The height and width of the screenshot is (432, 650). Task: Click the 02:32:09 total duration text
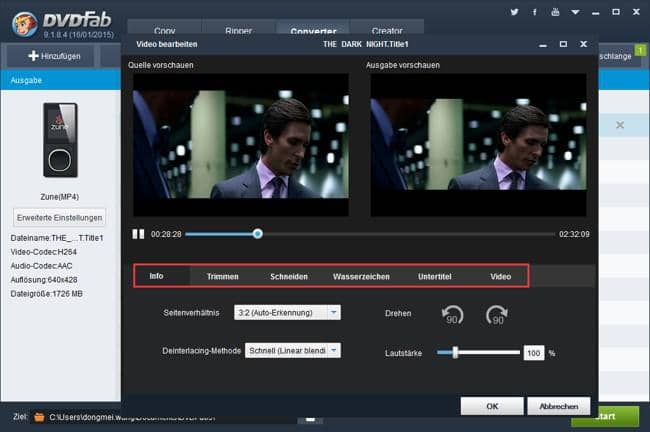(574, 234)
